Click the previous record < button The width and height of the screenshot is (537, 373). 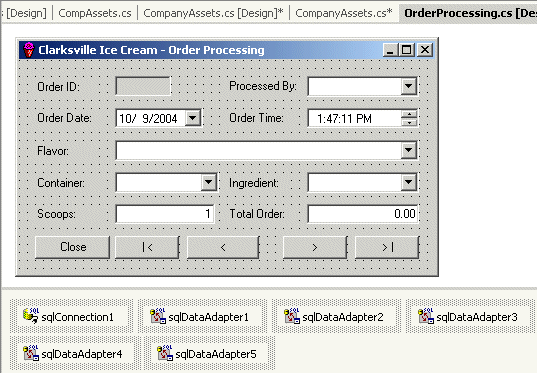223,247
